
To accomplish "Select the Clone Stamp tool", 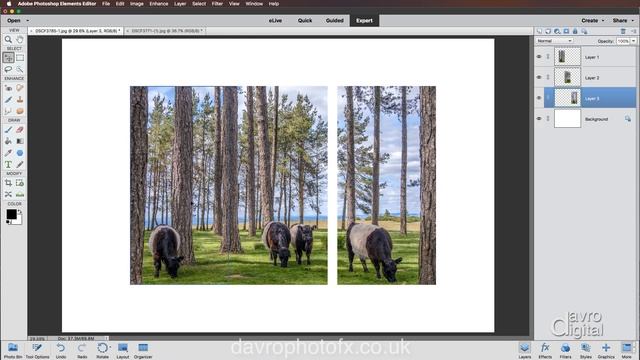I will point(20,100).
